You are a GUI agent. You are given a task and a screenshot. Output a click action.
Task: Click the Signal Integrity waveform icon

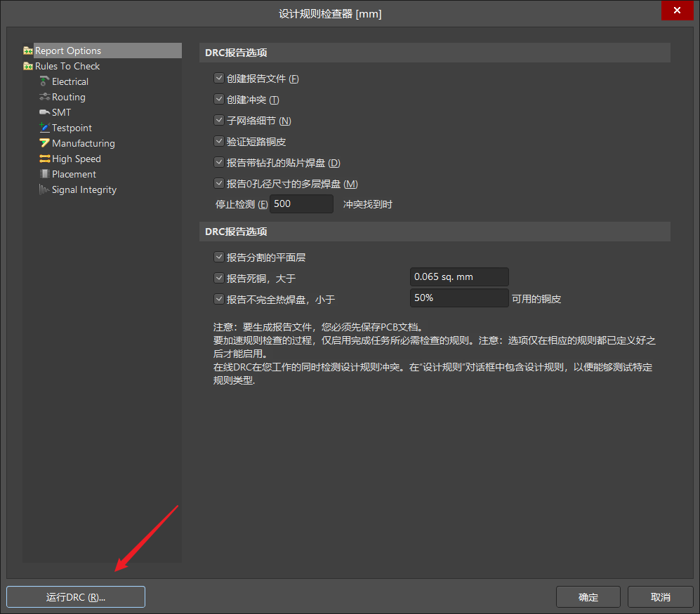pos(44,189)
